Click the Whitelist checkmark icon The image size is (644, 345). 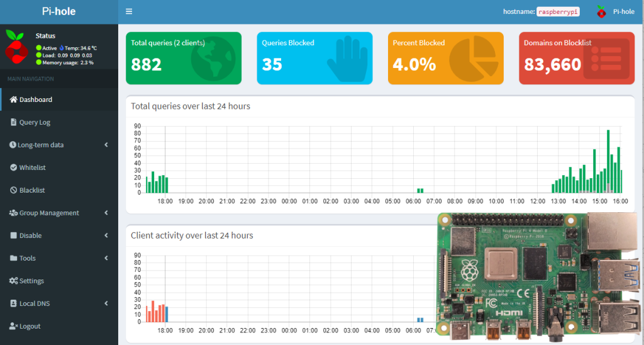[14, 167]
